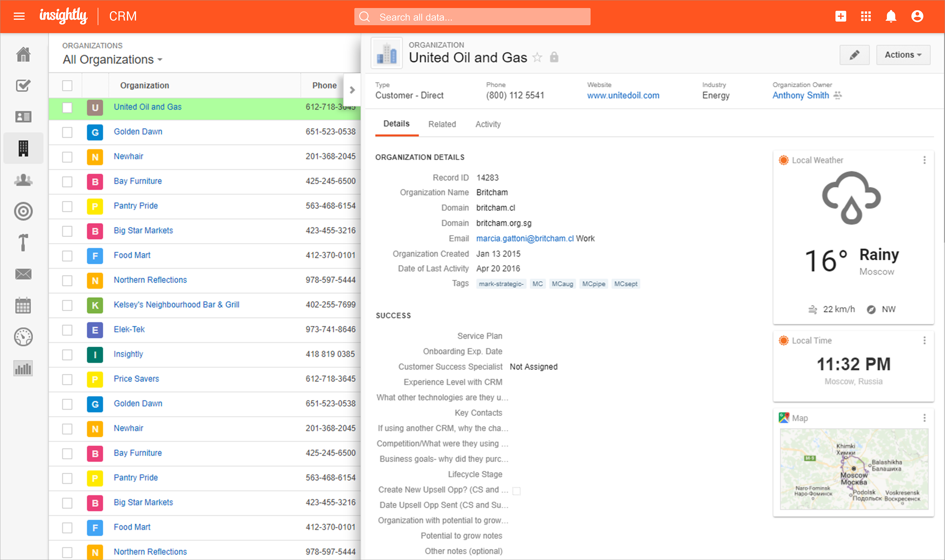Edit the record using the pencil icon
945x560 pixels.
pyautogui.click(x=854, y=55)
